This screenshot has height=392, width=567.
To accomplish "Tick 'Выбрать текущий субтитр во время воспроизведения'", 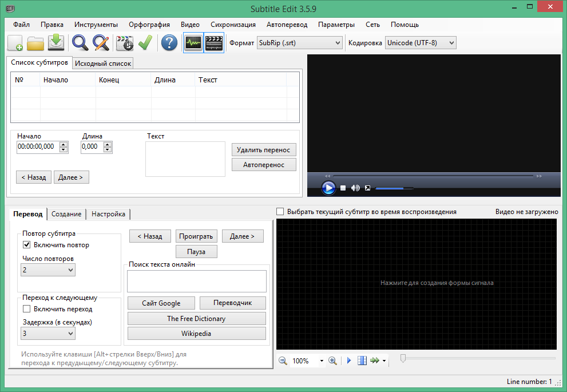I will [280, 212].
